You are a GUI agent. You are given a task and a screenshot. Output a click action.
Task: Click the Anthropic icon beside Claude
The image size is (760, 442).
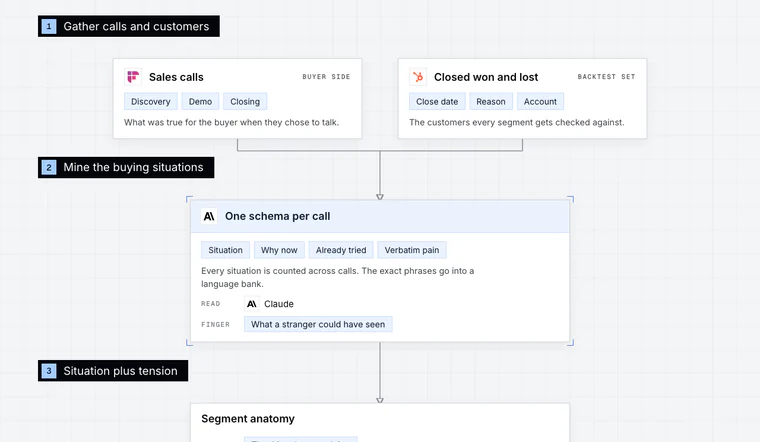[252, 304]
